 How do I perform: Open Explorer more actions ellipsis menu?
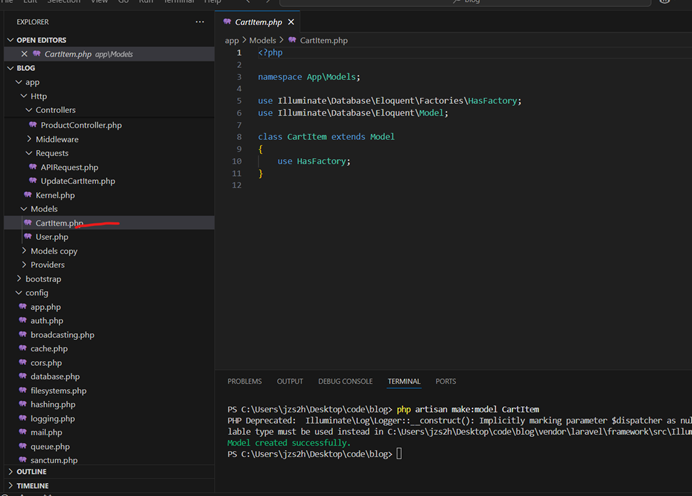point(199,21)
